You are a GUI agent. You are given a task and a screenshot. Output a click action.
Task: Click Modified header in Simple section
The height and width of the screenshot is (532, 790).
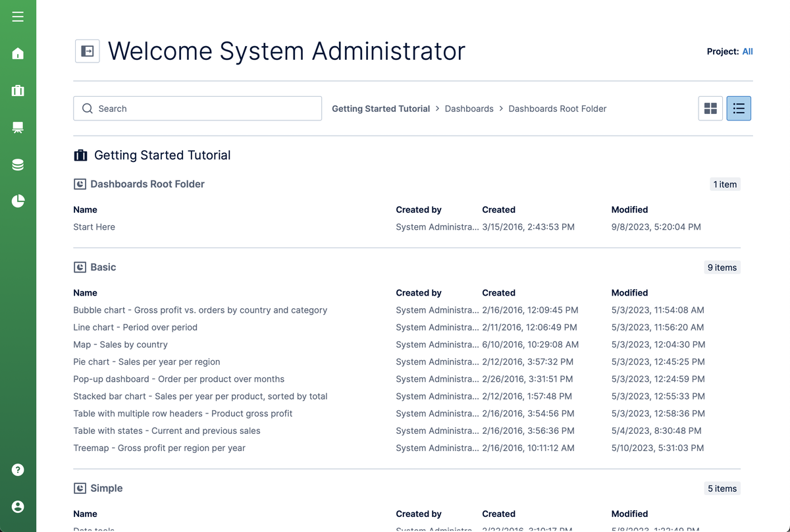[x=629, y=514]
